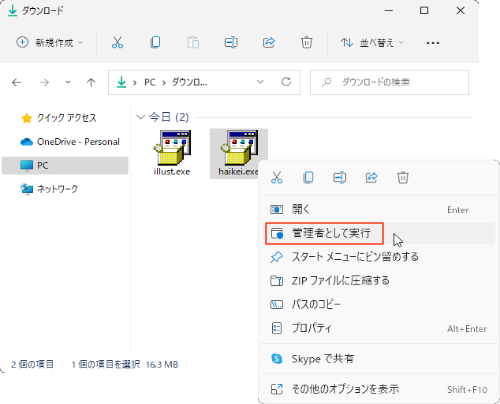The width and height of the screenshot is (500, 404).
Task: Click the Rename icon in the context menu
Action: pos(340,177)
